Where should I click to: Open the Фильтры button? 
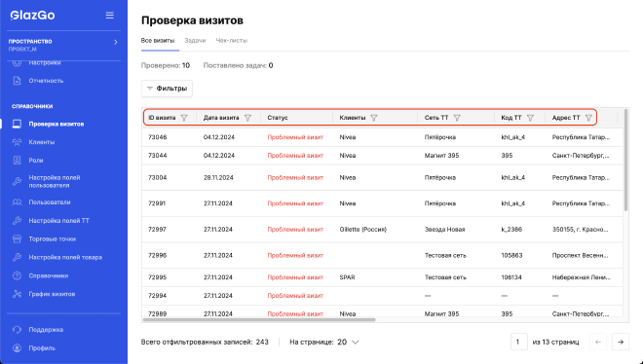[x=167, y=89]
